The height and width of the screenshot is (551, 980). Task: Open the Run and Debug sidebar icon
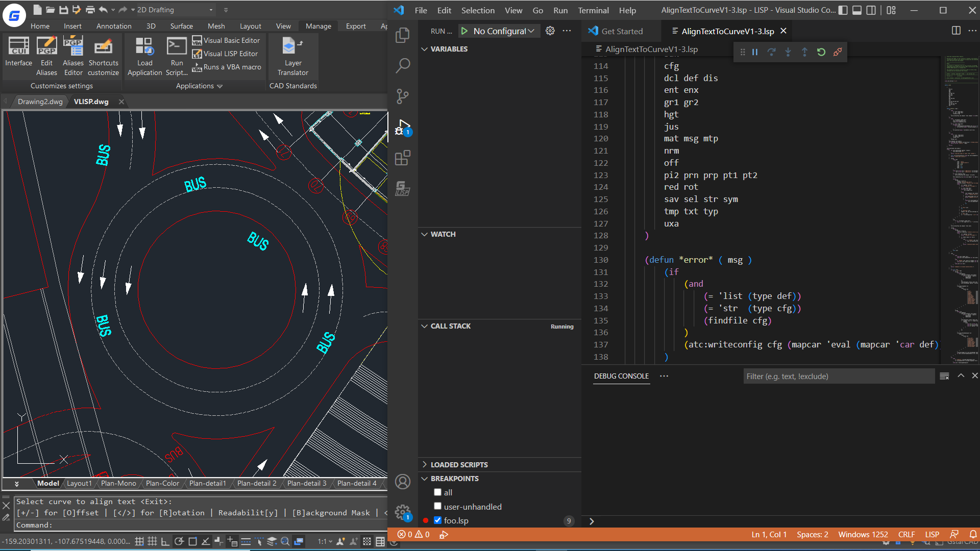pyautogui.click(x=402, y=127)
